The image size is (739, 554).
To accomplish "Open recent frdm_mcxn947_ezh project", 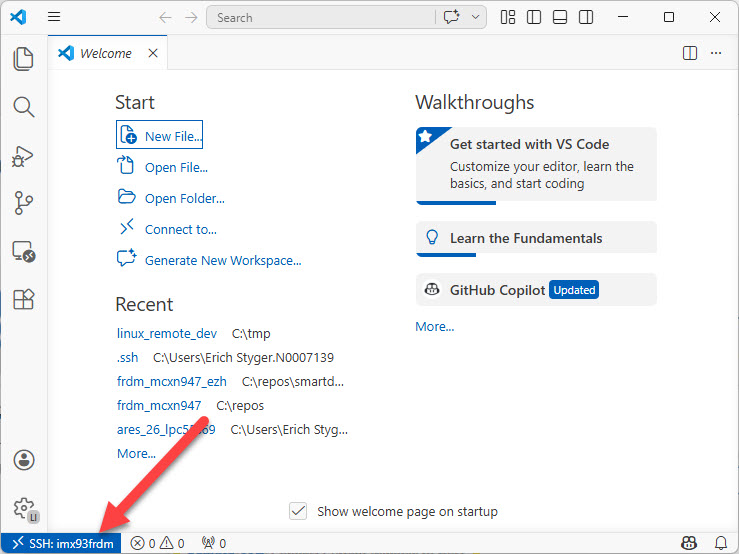I will (x=172, y=381).
